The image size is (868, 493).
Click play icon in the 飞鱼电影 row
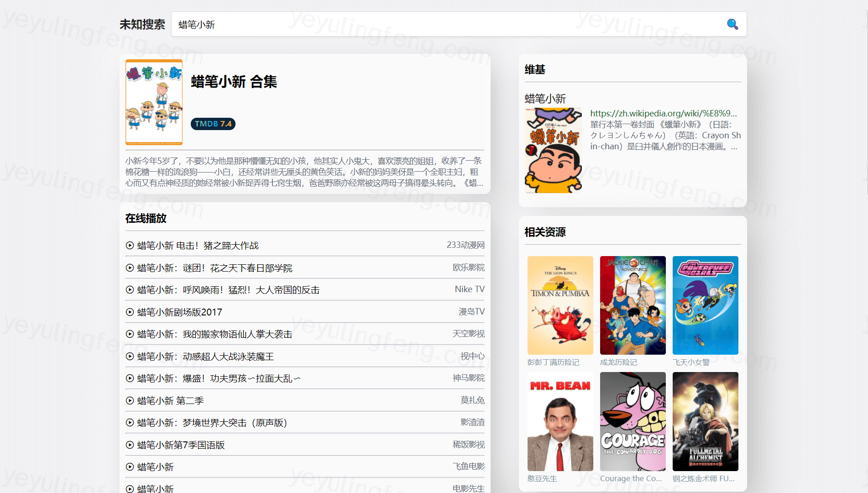[x=130, y=467]
